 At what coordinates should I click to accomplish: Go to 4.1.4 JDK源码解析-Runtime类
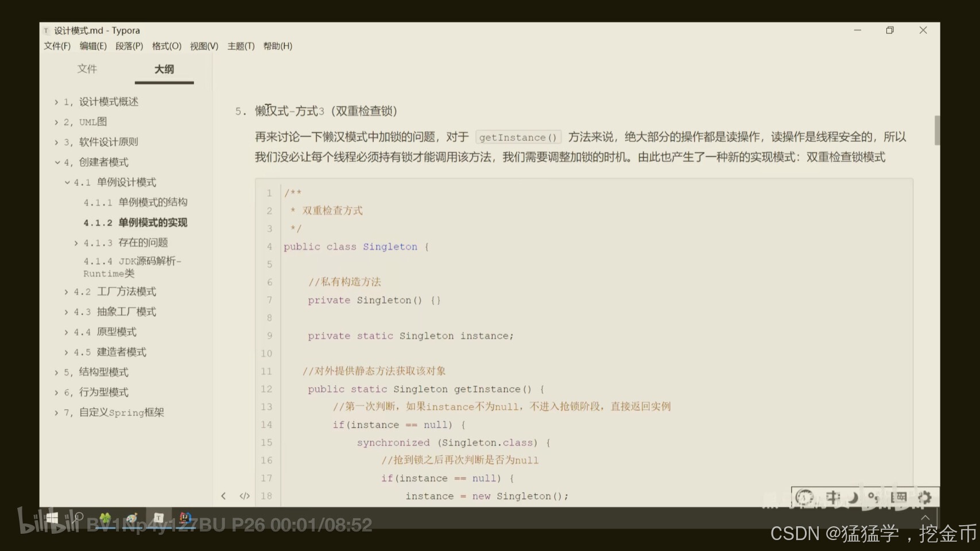coord(133,267)
